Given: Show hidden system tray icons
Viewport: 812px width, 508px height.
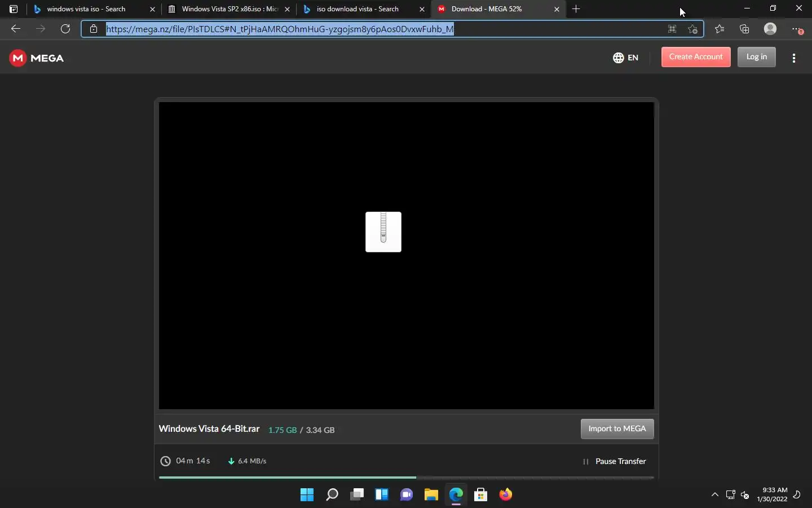Looking at the screenshot, I should click(715, 494).
